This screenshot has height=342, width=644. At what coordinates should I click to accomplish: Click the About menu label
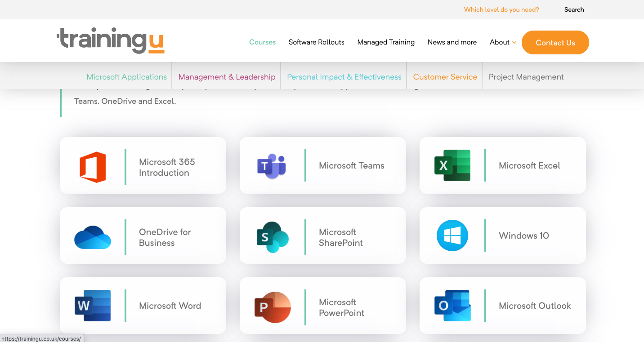coord(500,42)
